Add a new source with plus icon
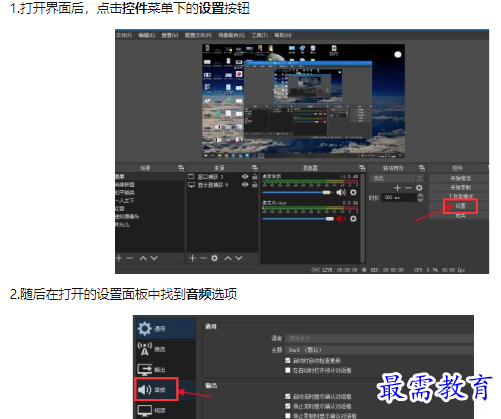 click(192, 258)
